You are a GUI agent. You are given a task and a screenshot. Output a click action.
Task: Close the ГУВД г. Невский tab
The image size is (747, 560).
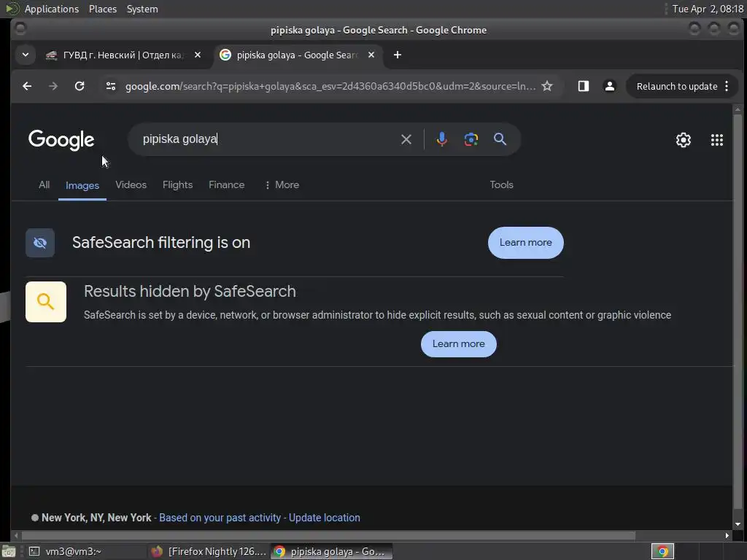tap(198, 55)
